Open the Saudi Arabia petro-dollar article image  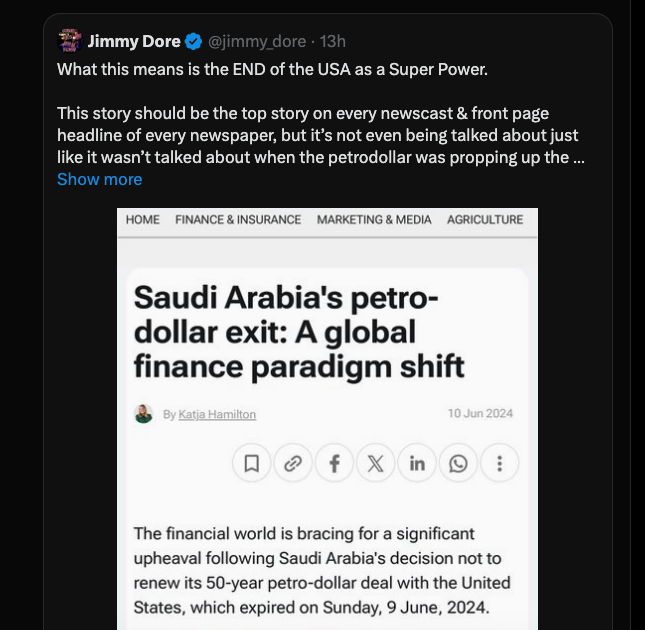pyautogui.click(x=328, y=330)
